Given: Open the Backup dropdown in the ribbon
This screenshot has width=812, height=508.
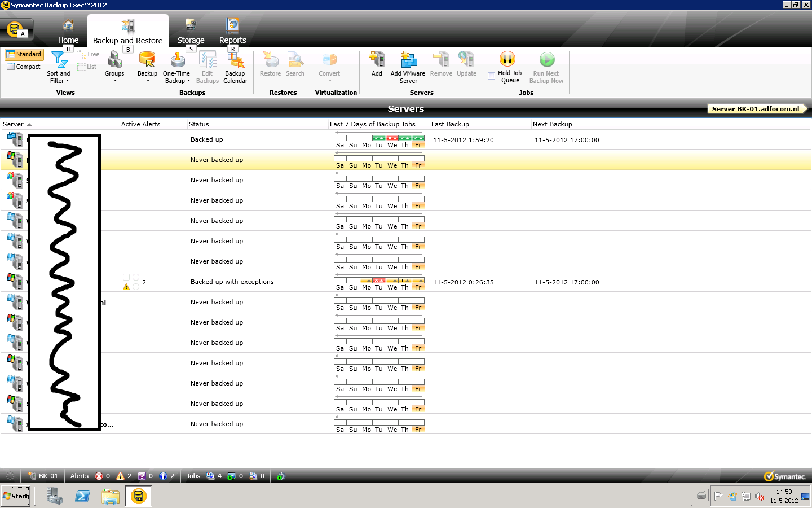Looking at the screenshot, I should coord(147,67).
